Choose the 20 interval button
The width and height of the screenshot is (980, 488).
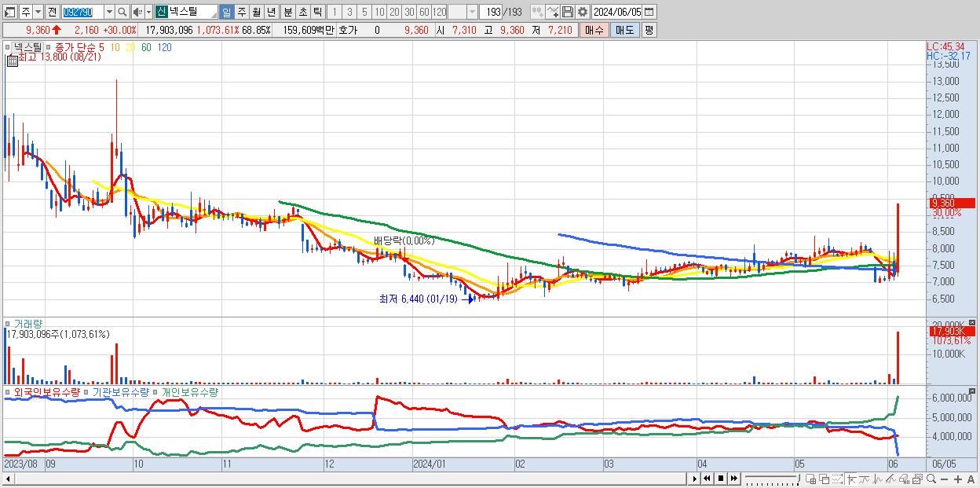394,12
